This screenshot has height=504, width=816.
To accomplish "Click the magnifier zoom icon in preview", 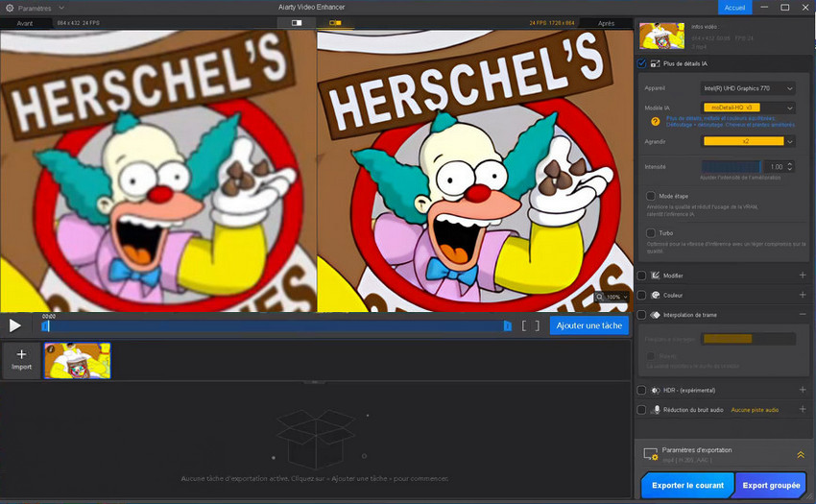I will (600, 297).
